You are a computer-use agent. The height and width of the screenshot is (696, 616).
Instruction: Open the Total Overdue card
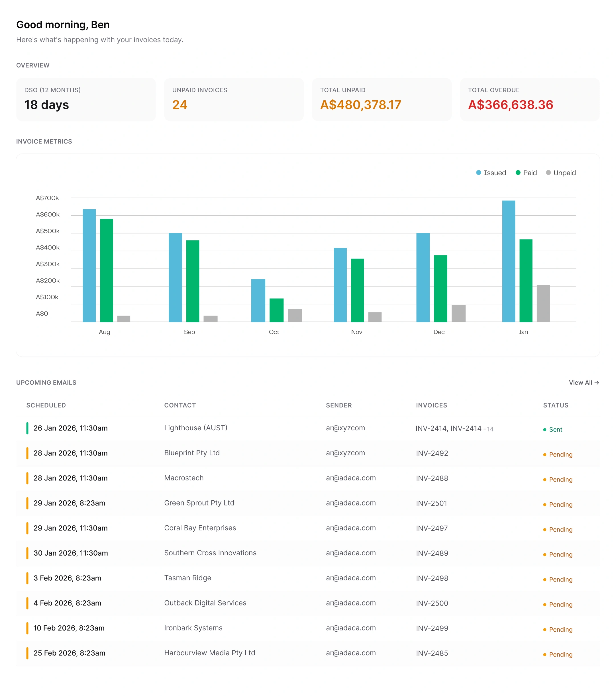529,99
